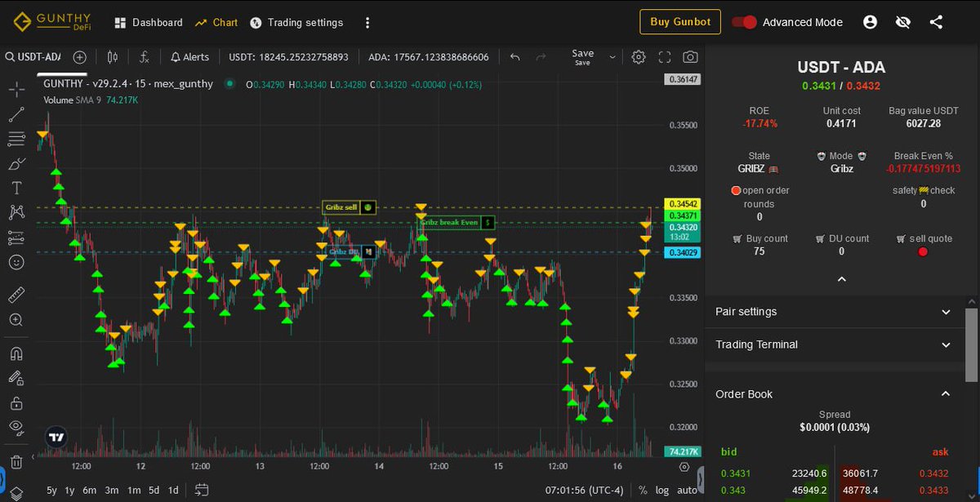The image size is (980, 502).
Task: Toggle stay in drawing mode
Action: [16, 378]
